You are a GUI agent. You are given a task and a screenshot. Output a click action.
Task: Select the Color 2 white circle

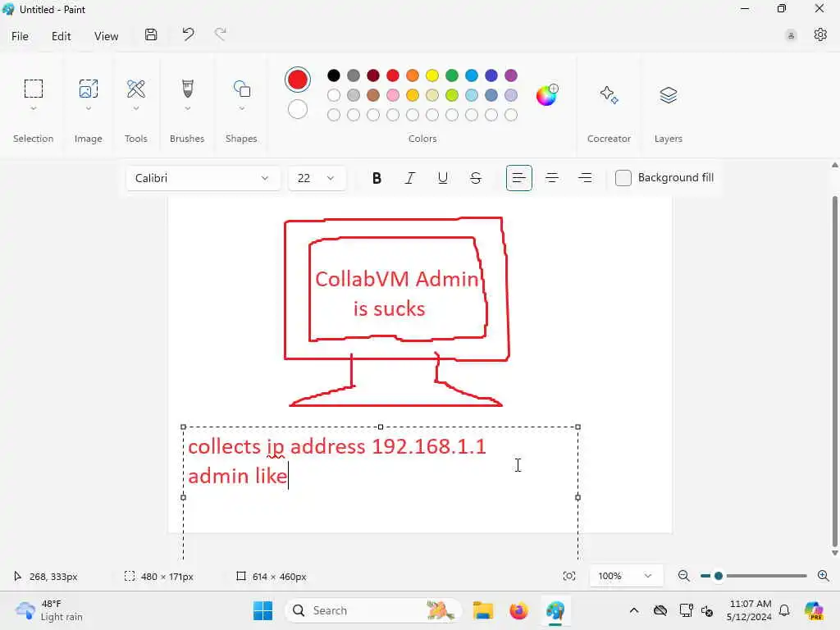(x=297, y=110)
